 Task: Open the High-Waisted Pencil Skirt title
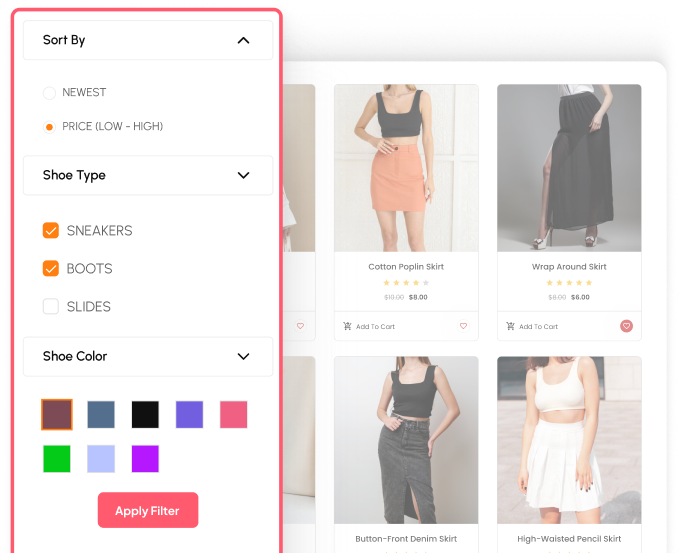tap(569, 539)
